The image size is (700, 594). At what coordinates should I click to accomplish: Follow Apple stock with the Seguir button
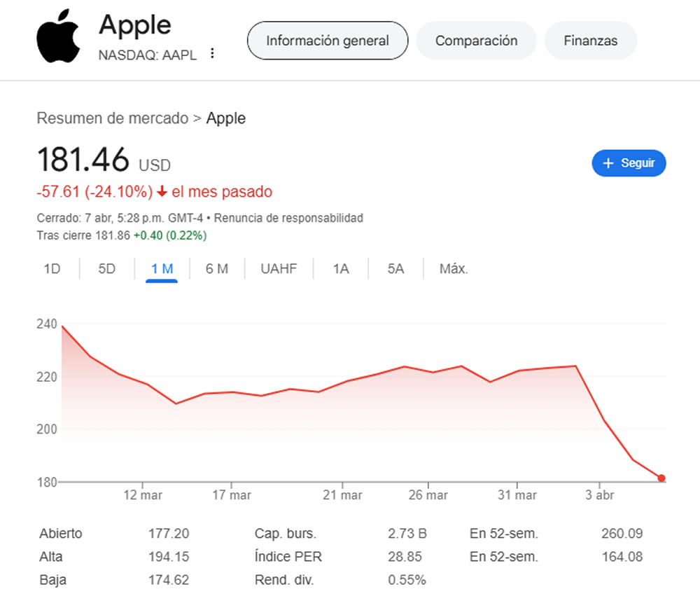coord(629,163)
